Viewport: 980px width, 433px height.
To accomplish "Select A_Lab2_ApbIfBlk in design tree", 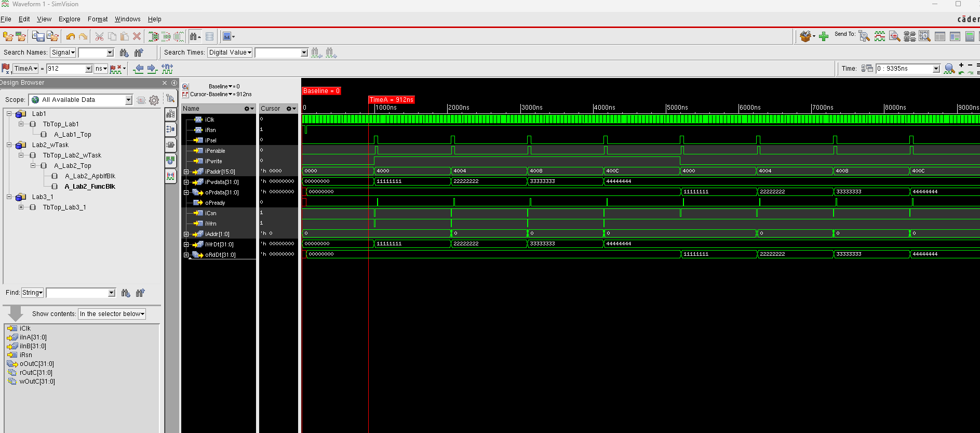I will pyautogui.click(x=90, y=176).
